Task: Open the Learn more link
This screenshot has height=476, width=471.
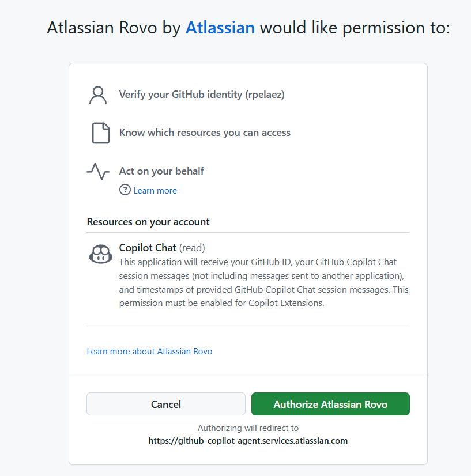Action: [x=155, y=191]
